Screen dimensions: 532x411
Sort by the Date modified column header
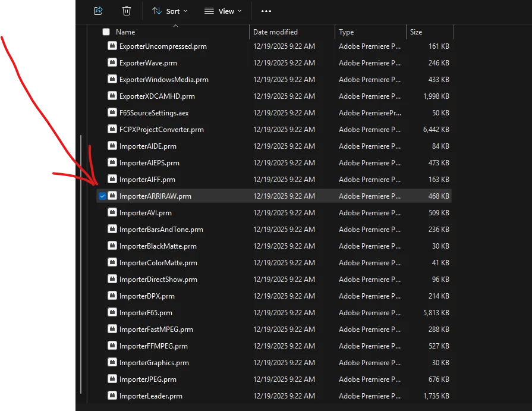pos(275,32)
